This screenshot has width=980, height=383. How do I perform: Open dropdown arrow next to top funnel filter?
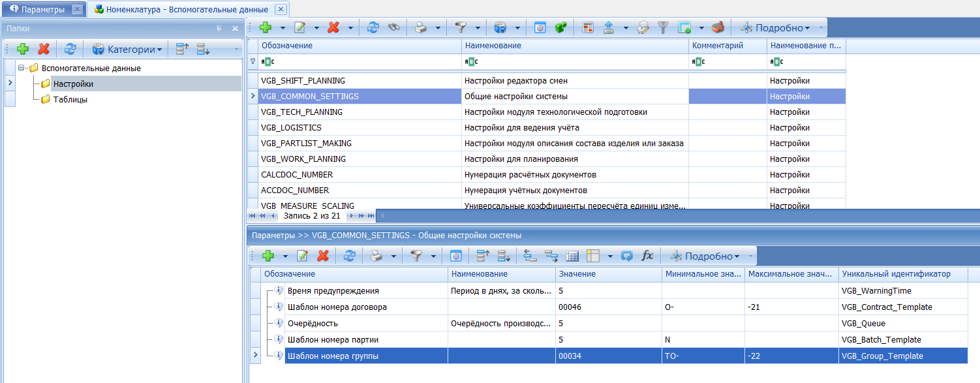pos(478,28)
